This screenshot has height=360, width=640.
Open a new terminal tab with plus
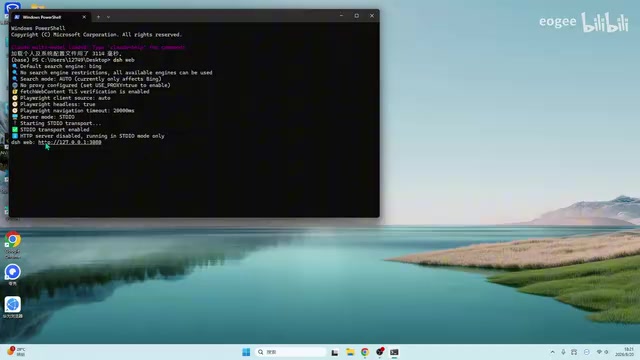[x=98, y=17]
